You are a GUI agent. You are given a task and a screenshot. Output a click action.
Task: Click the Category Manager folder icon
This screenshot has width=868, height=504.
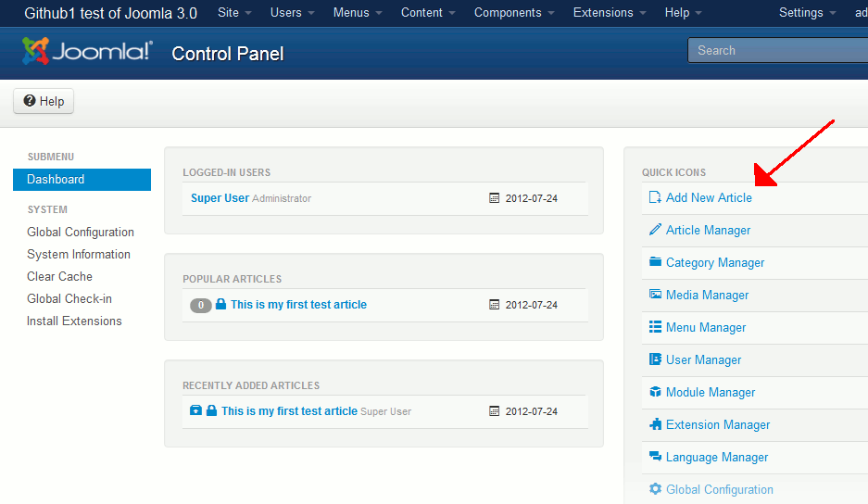[656, 262]
